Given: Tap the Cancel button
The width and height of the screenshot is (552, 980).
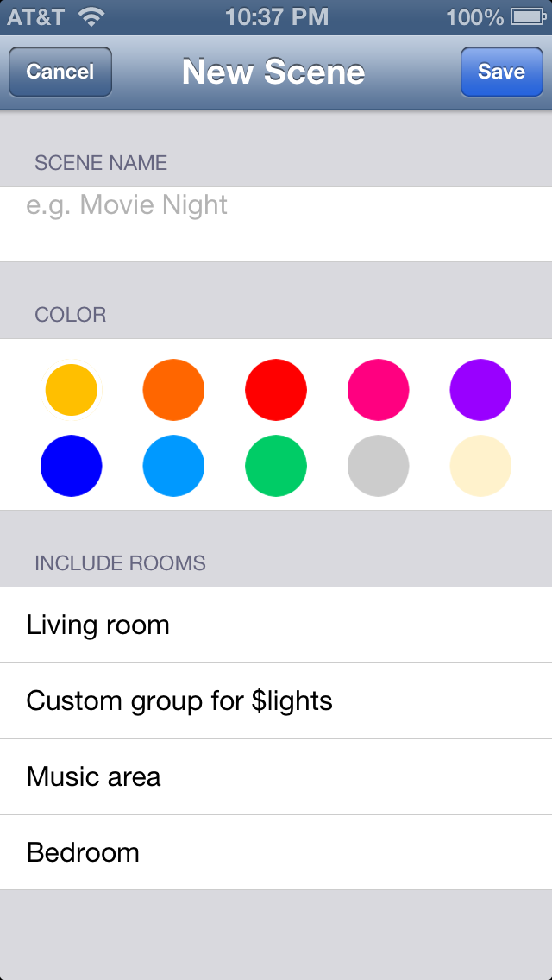Looking at the screenshot, I should [60, 72].
